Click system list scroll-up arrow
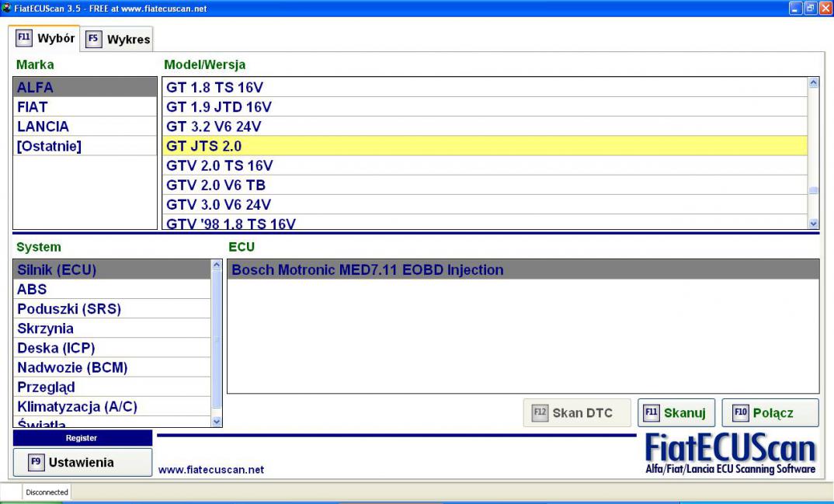This screenshot has width=834, height=504. tap(217, 265)
